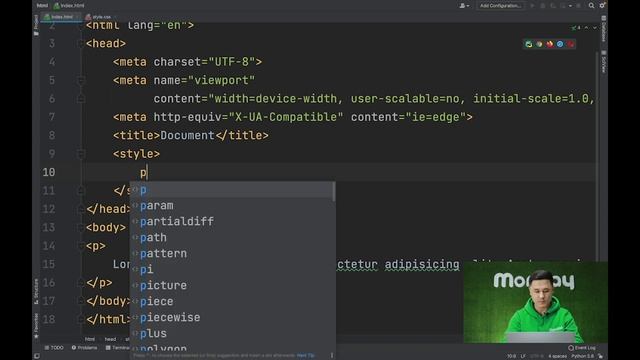The height and width of the screenshot is (360, 640).
Task: Choose 'piecewise' from completion list
Action: [x=232, y=317]
